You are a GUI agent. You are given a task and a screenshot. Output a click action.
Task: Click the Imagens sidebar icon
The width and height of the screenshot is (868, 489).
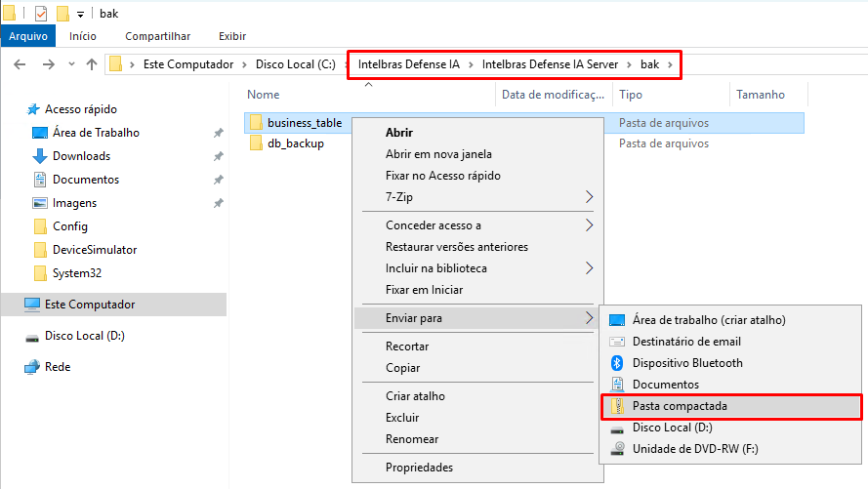pyautogui.click(x=40, y=203)
